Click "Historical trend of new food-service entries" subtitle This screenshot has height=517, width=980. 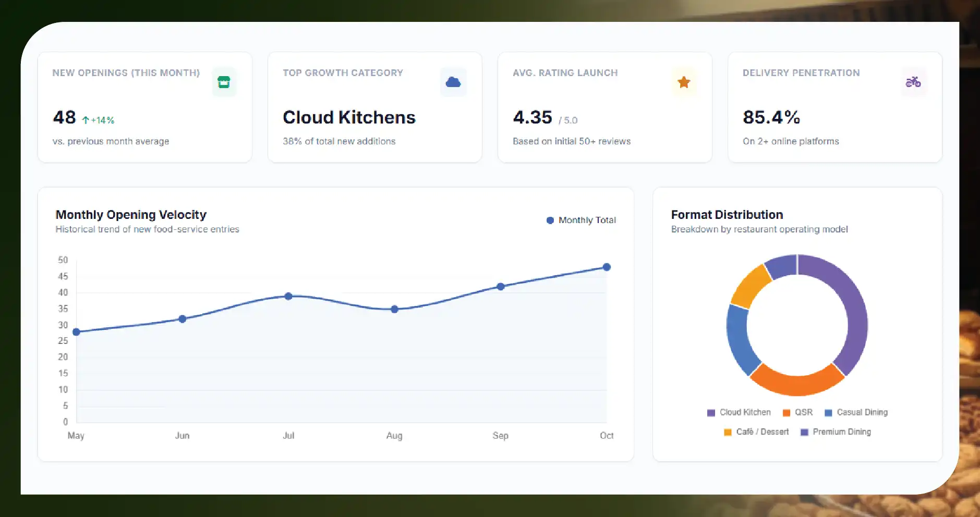coord(147,229)
